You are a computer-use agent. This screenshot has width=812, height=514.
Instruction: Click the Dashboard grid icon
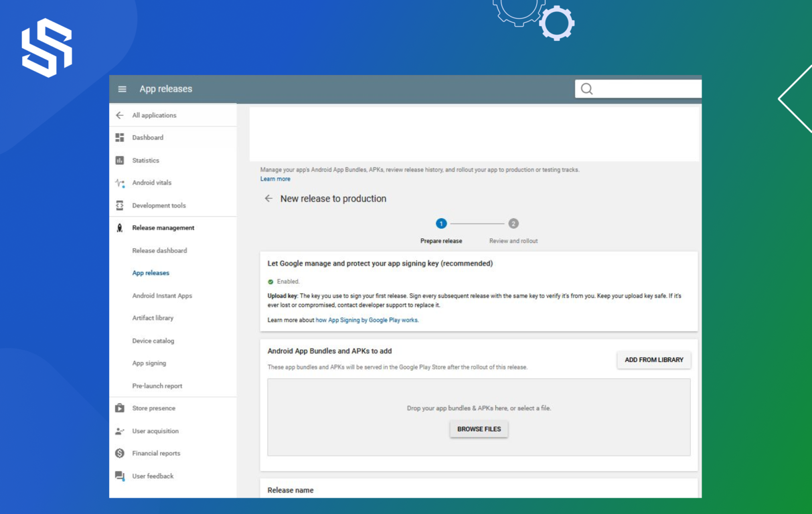point(120,138)
